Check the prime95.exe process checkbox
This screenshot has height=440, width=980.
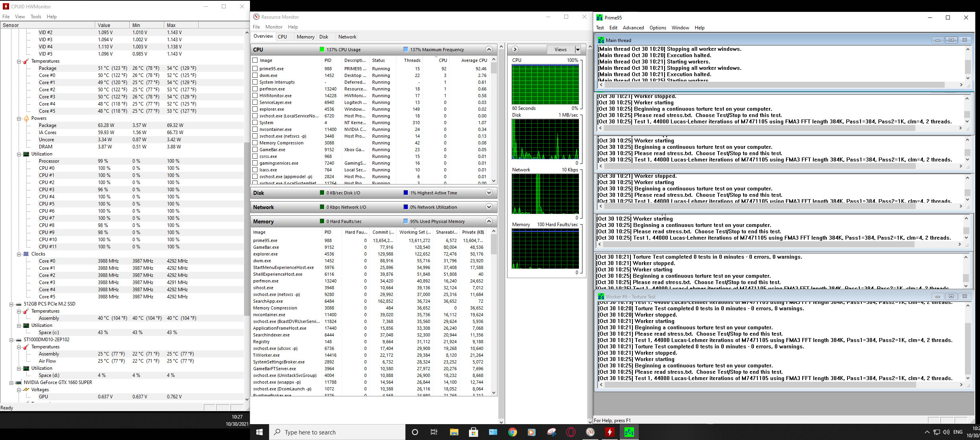(x=255, y=69)
